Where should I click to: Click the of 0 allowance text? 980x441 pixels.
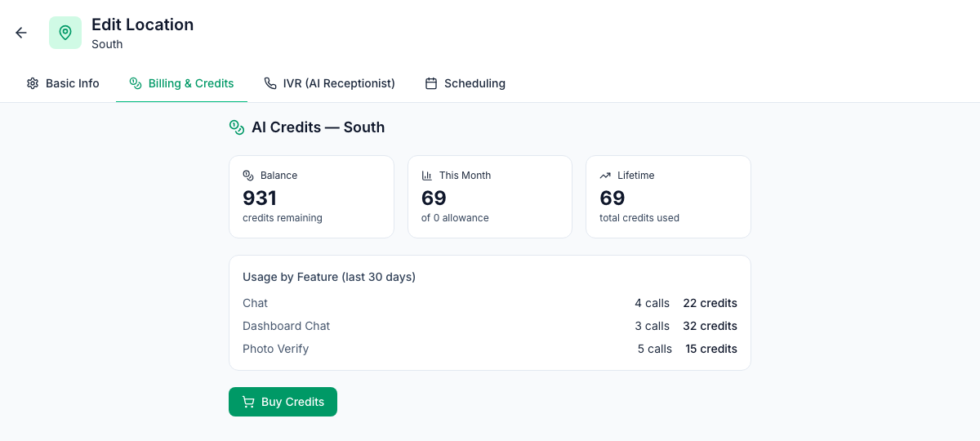pyautogui.click(x=455, y=218)
